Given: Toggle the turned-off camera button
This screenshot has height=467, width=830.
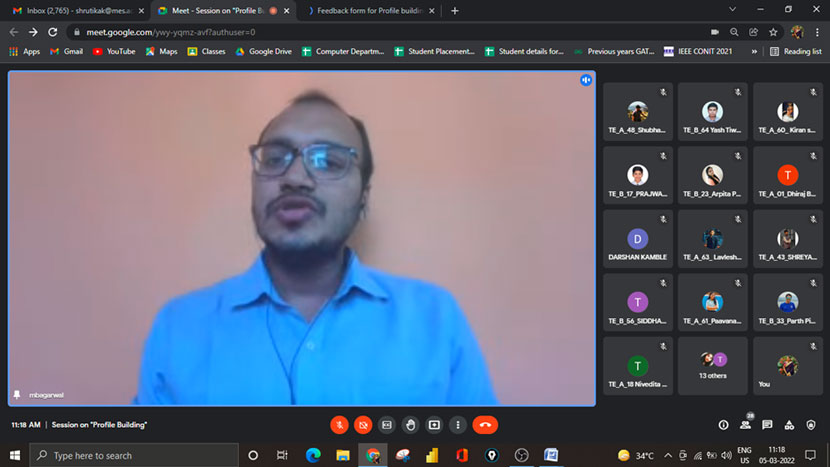Looking at the screenshot, I should (363, 425).
